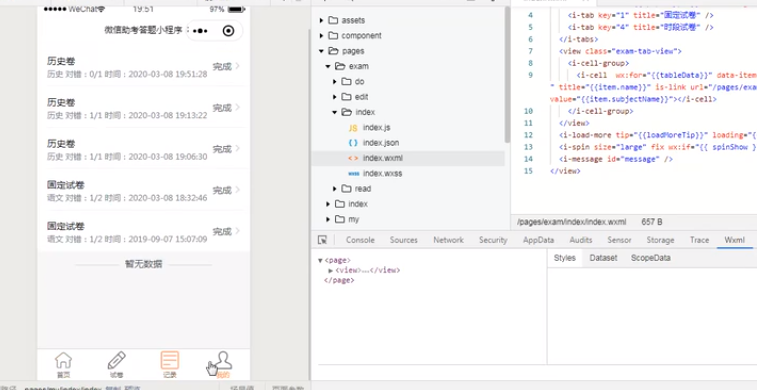Switch to the Storage tab
Image resolution: width=757 pixels, height=390 pixels.
(660, 240)
